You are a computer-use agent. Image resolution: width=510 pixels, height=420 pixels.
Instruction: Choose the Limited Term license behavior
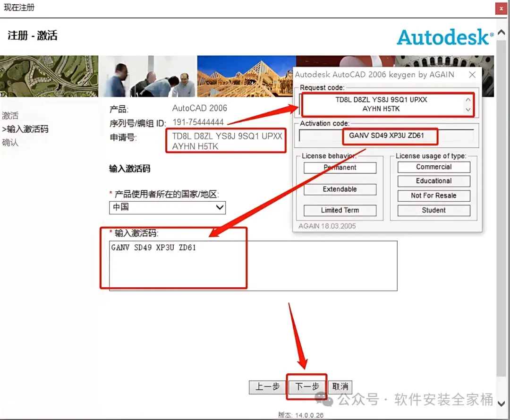(x=340, y=211)
